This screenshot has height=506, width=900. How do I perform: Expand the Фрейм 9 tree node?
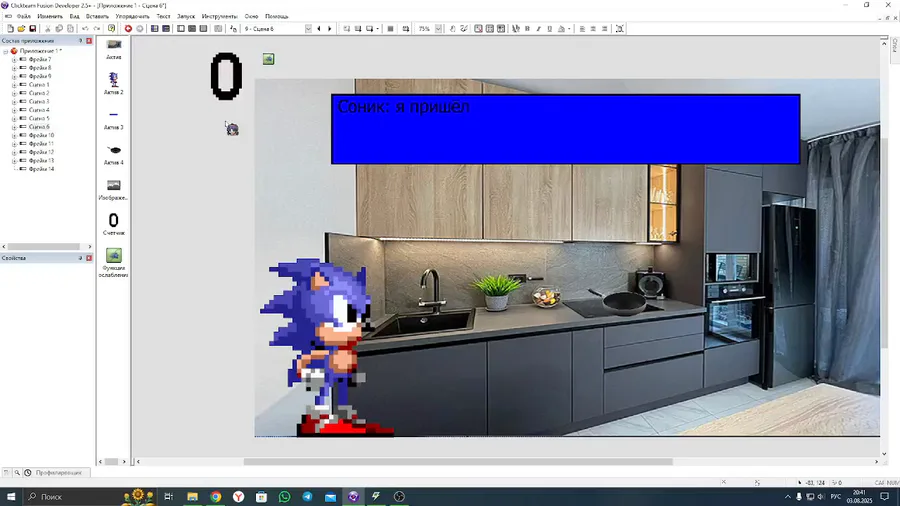click(x=14, y=76)
